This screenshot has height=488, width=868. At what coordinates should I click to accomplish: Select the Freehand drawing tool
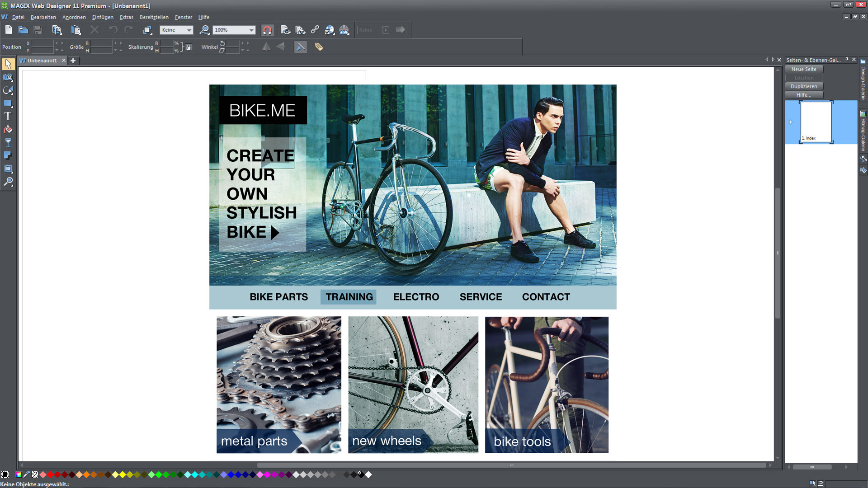pos(9,90)
